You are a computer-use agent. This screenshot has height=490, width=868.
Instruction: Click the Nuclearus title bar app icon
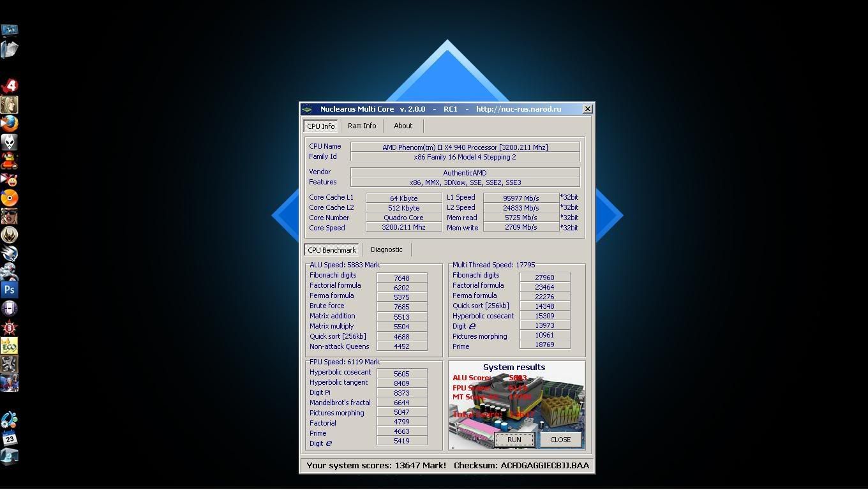(x=307, y=109)
